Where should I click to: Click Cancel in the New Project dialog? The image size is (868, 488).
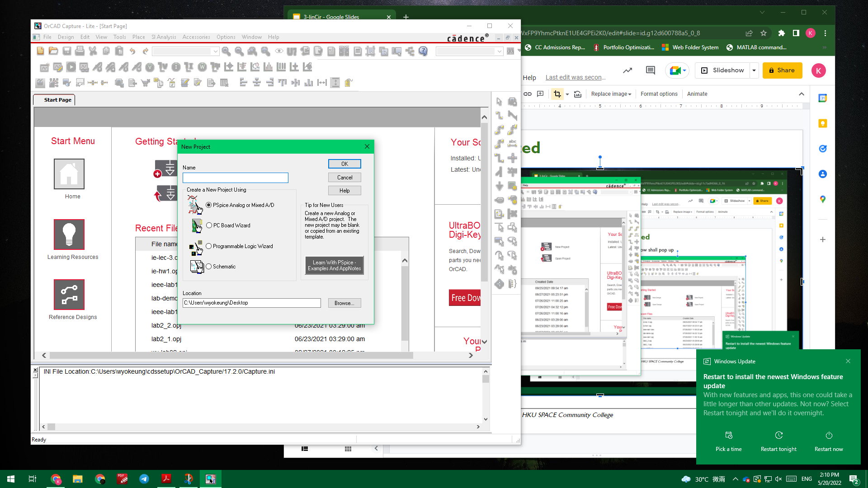(344, 178)
